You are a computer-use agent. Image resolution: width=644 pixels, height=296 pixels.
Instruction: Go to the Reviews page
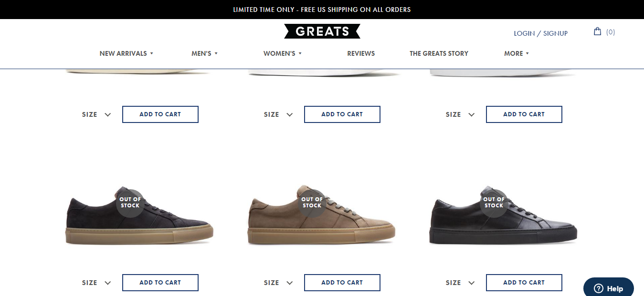tap(361, 53)
